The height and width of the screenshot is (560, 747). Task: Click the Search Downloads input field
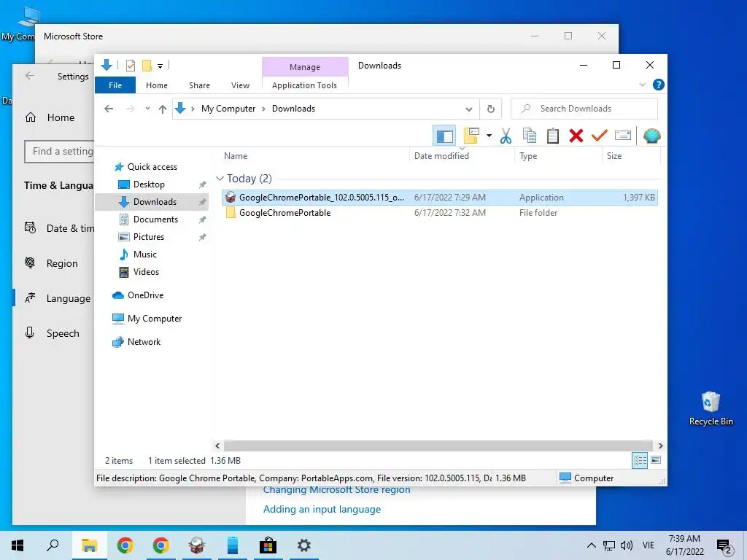[x=584, y=109]
